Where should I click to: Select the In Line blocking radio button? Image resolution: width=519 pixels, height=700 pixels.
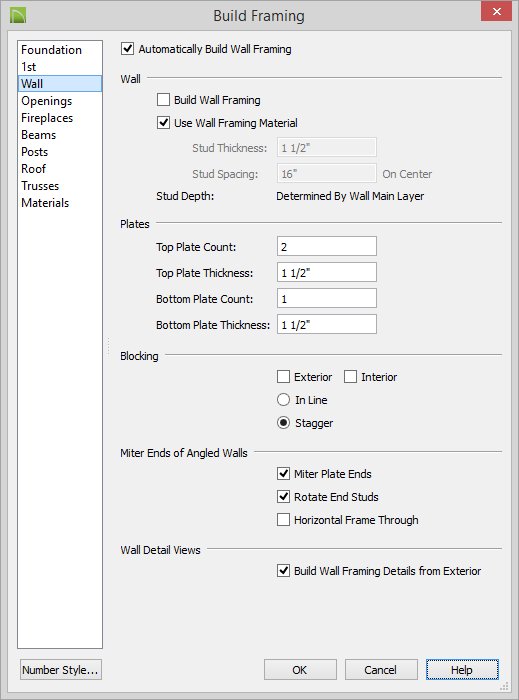pyautogui.click(x=283, y=400)
